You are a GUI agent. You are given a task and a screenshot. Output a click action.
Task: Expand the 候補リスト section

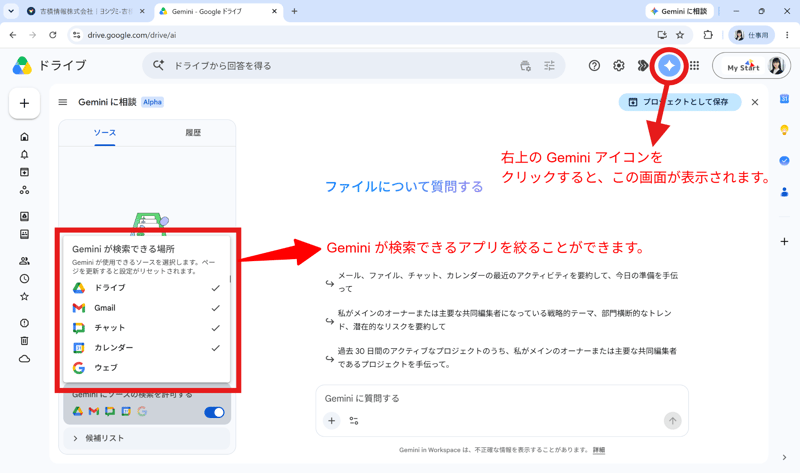coord(147,438)
